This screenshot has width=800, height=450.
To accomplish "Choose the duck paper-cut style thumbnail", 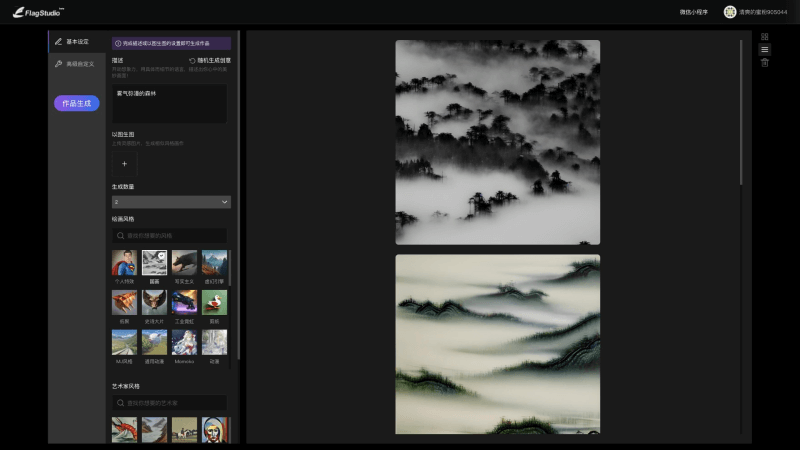I will [x=214, y=303].
